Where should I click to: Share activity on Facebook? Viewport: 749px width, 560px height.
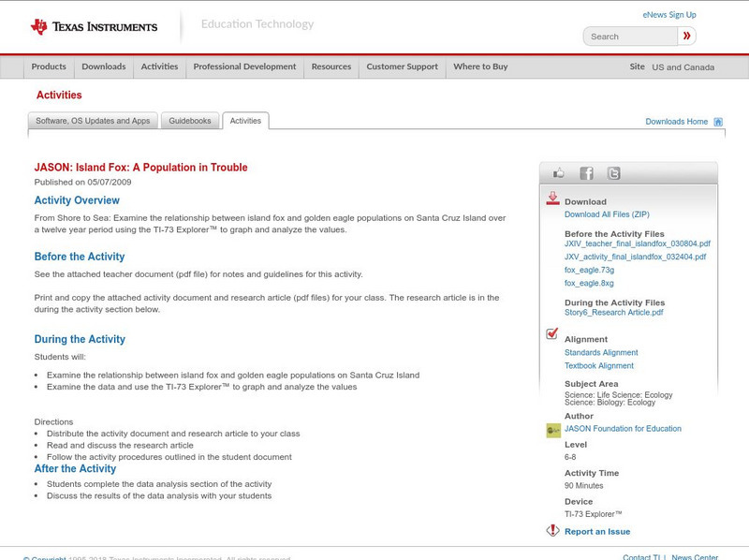(x=586, y=173)
